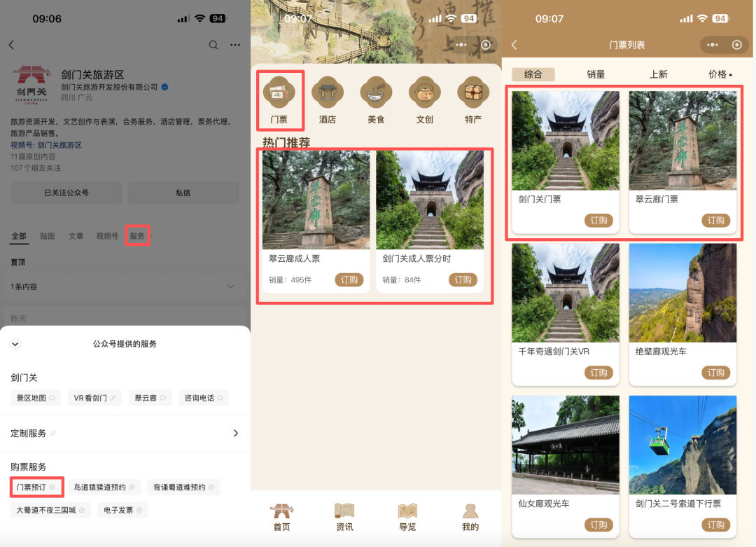Select the 上新 sort tab
Viewport: 756px width, 547px height.
659,74
